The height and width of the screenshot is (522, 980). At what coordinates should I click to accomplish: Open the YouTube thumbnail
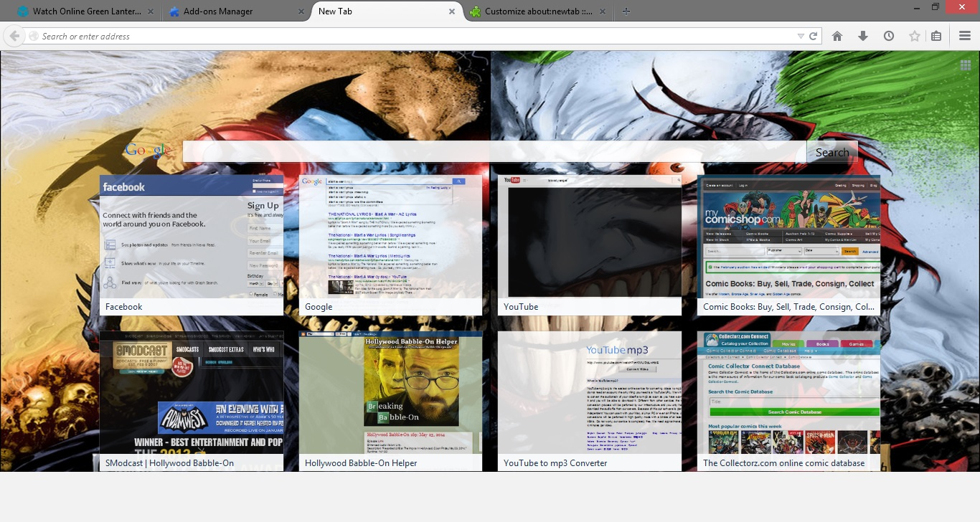(x=590, y=237)
